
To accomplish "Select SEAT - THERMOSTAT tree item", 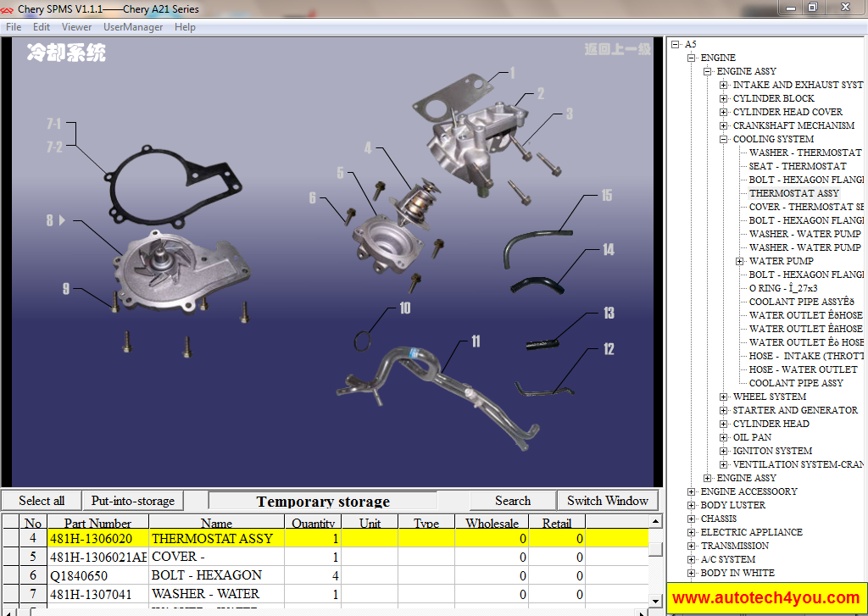I will 797,166.
